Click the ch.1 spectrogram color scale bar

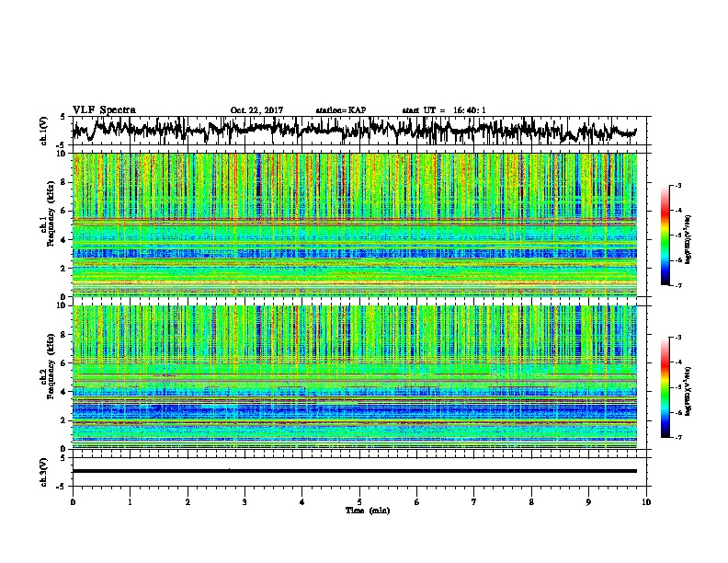pos(665,236)
